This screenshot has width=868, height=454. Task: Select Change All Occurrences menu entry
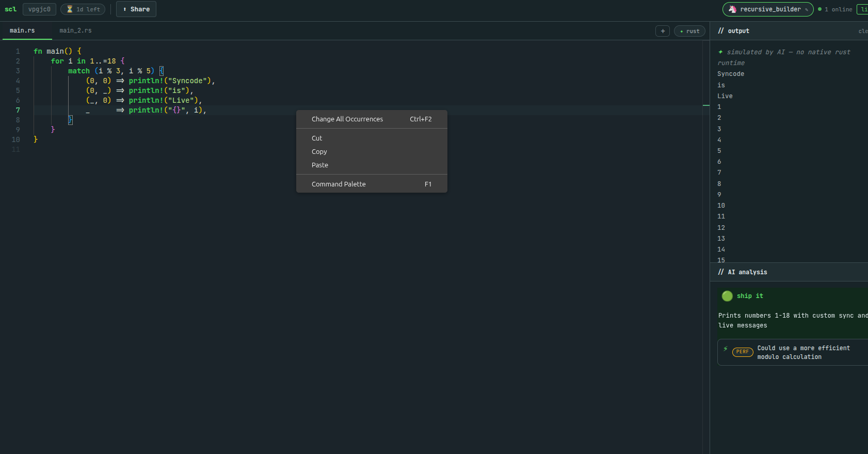372,119
